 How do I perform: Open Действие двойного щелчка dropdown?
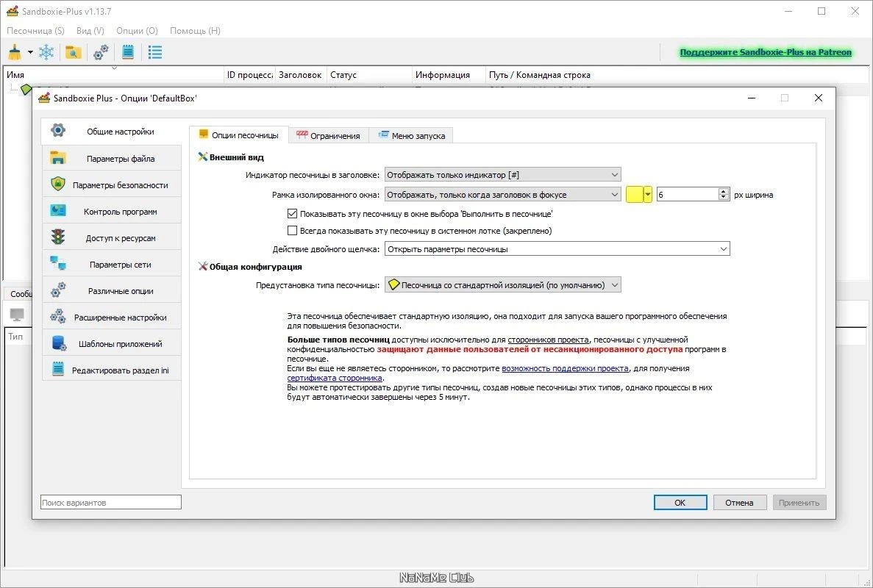pyautogui.click(x=557, y=248)
